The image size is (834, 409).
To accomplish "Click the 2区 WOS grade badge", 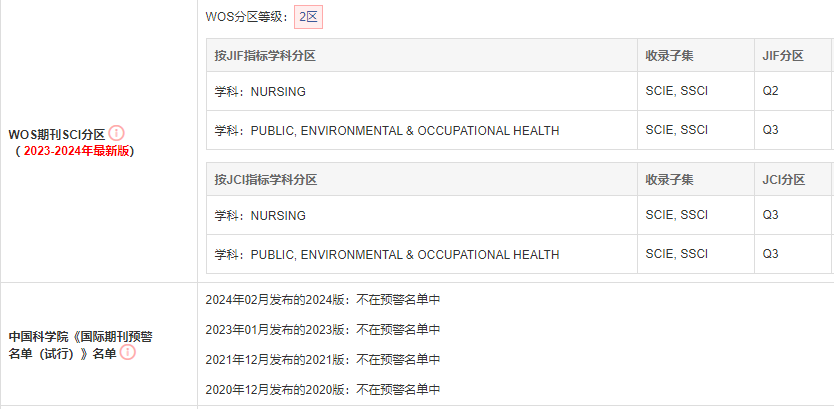I will 308,17.
